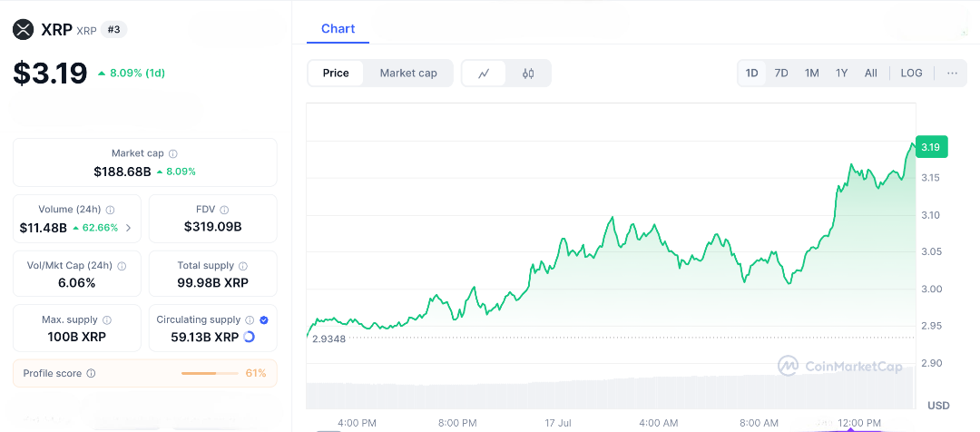
Task: Select 7D time range
Action: [x=781, y=74]
